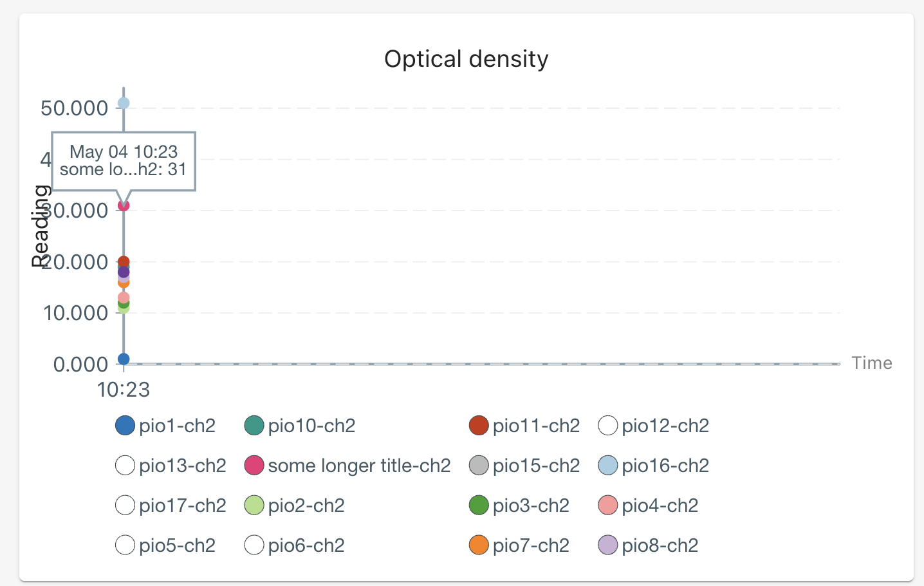Hide the pio8-ch2 lavender legend series
This screenshot has width=924, height=586.
[608, 545]
